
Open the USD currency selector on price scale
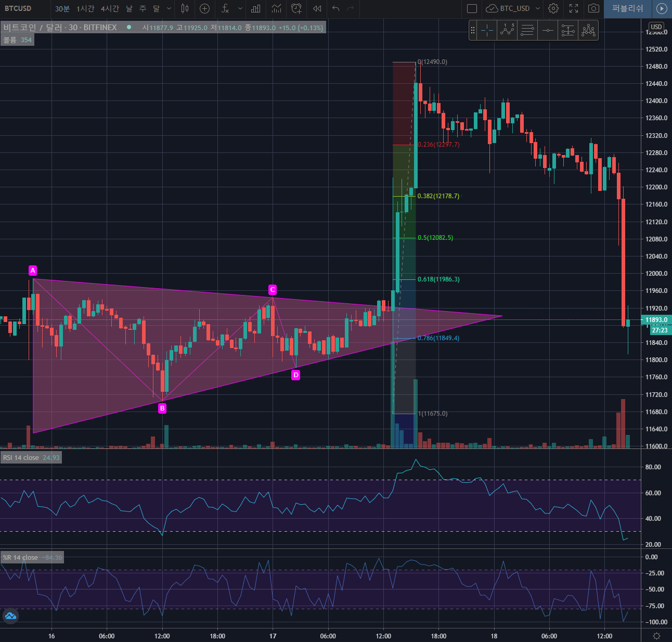(656, 27)
